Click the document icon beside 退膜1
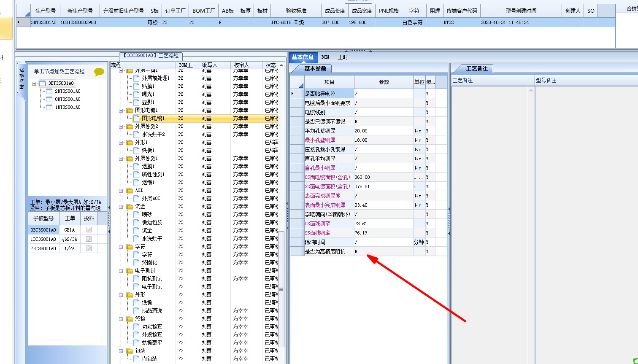The width and height of the screenshot is (638, 364). (x=136, y=166)
